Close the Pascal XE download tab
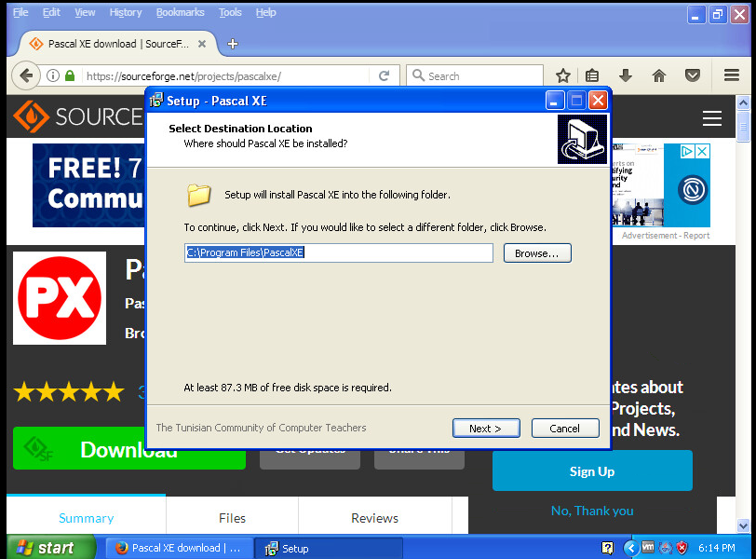The width and height of the screenshot is (756, 559). (x=202, y=44)
